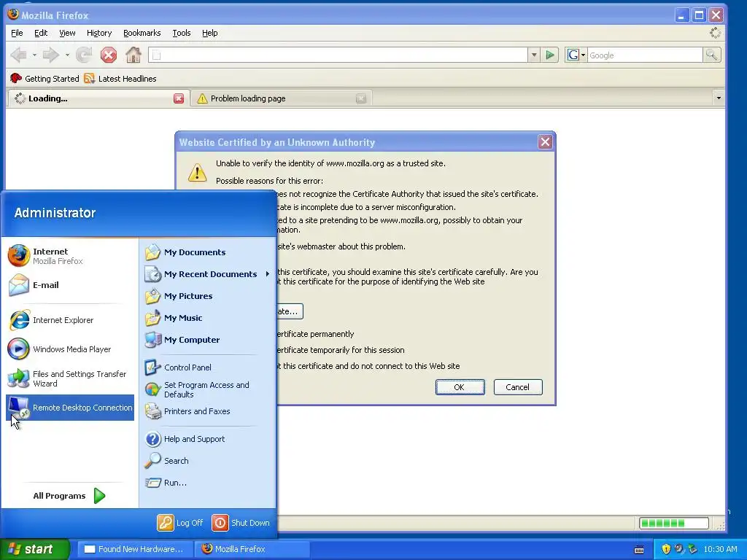This screenshot has width=747, height=560.
Task: Open the list all tabs dropdown
Action: tap(719, 98)
